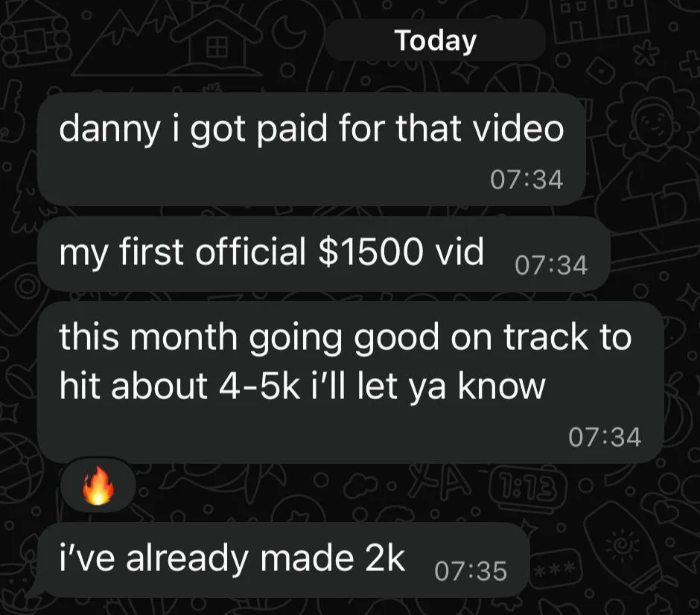Click 07:35 timestamp on last message
The height and width of the screenshot is (615, 700).
point(471,571)
